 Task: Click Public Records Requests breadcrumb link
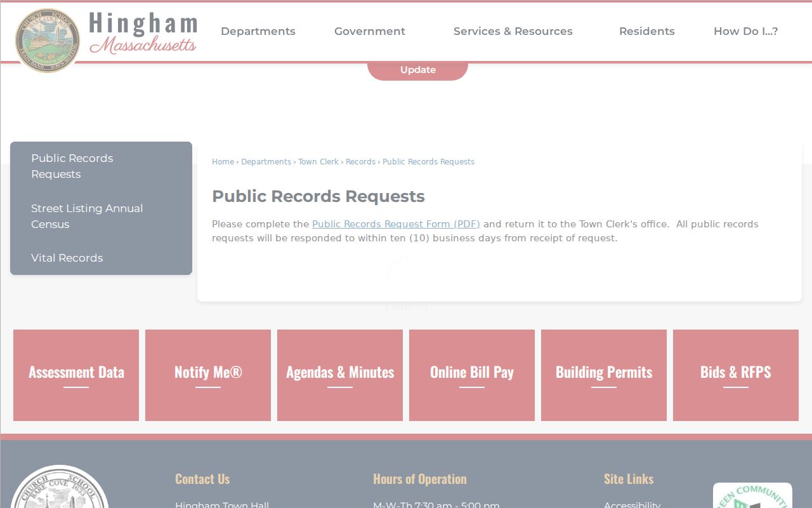429,162
